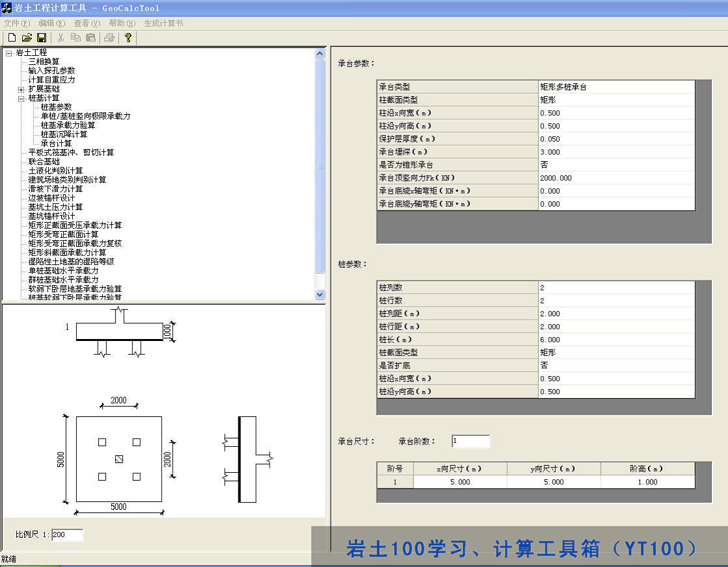728x567 pixels.
Task: Select 边坡锚杆设计 tree item
Action: 51,198
